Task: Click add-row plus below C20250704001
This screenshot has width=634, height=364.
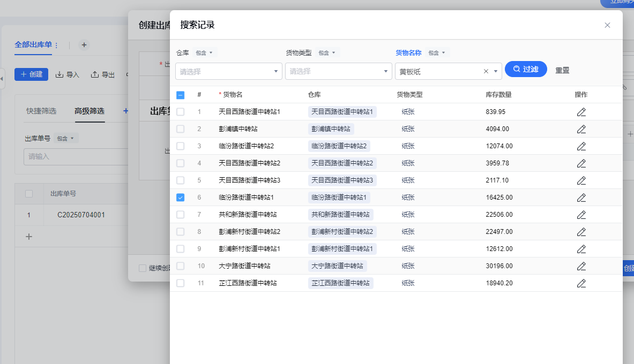Action: [29, 237]
